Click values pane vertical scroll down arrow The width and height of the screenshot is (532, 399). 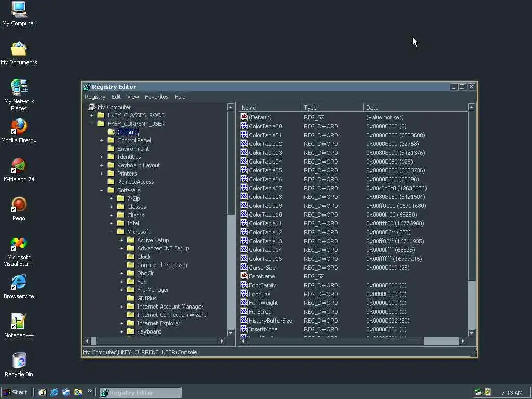pyautogui.click(x=471, y=333)
